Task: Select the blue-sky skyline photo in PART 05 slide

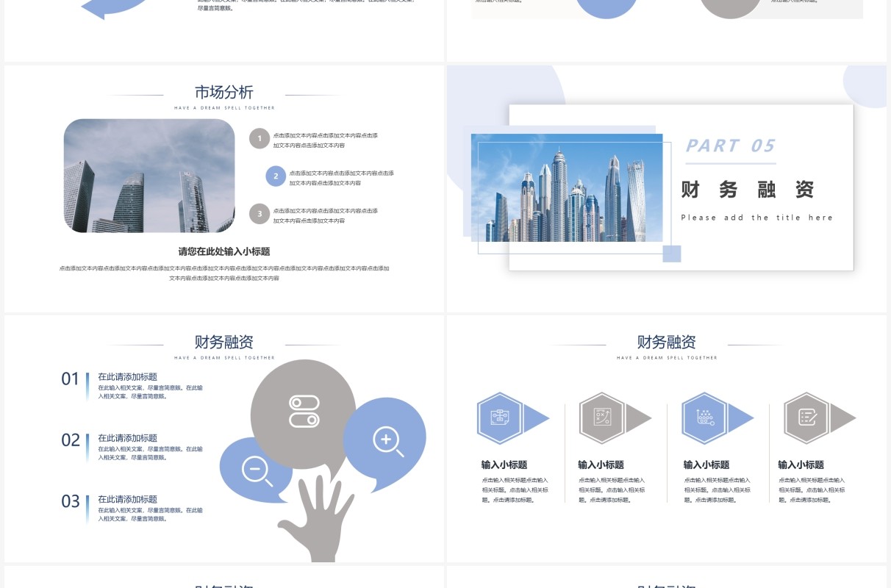Action: [x=567, y=187]
